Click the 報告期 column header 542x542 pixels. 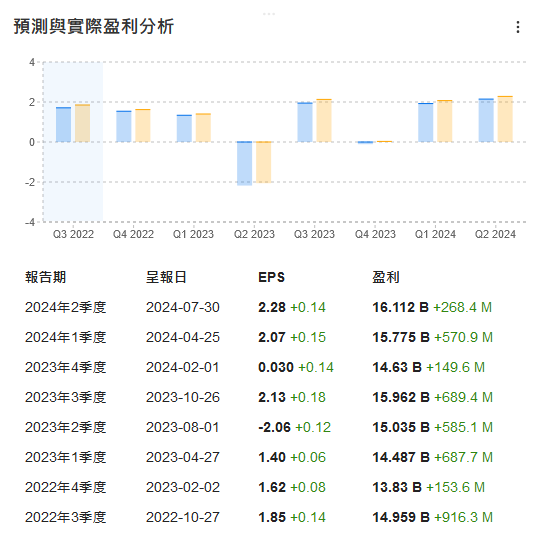[x=45, y=277]
